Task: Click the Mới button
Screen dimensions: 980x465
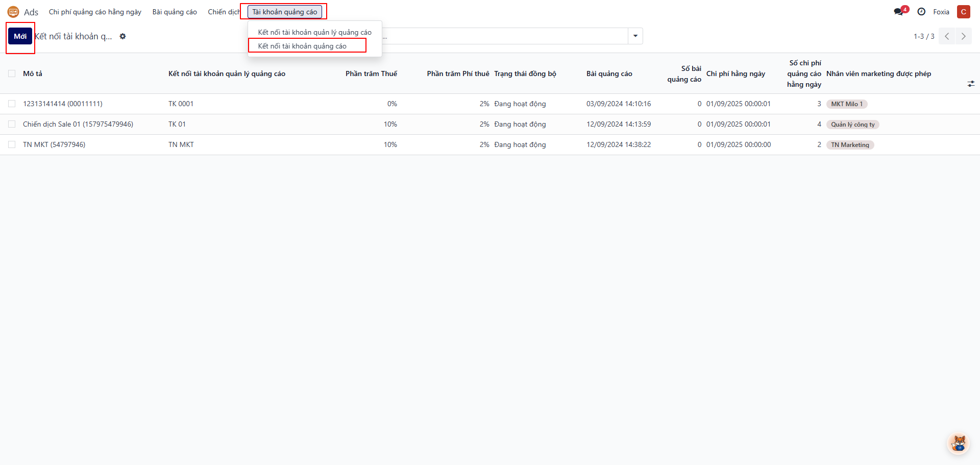Action: tap(20, 36)
